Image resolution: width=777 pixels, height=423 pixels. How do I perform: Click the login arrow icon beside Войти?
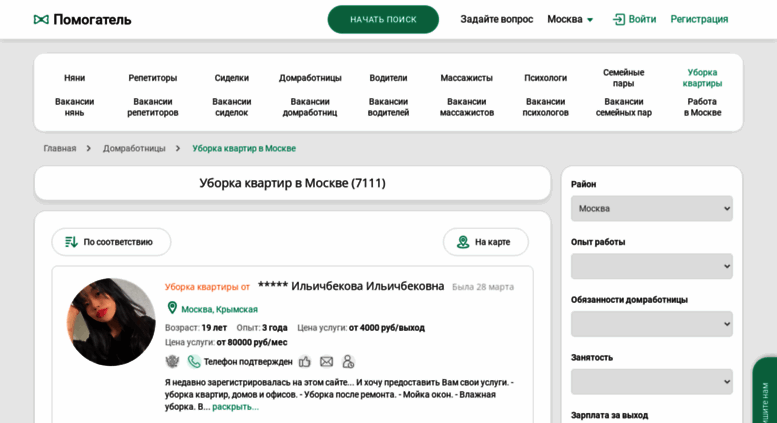point(618,19)
